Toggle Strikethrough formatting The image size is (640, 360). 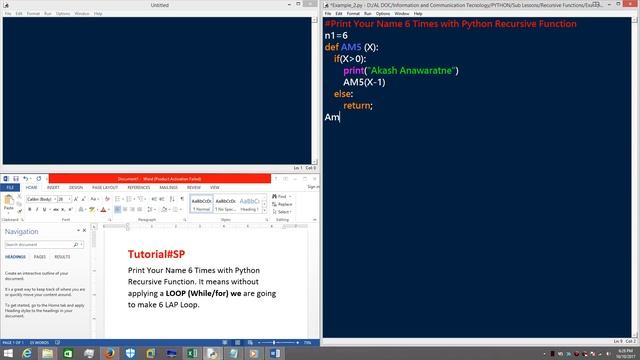(x=56, y=209)
